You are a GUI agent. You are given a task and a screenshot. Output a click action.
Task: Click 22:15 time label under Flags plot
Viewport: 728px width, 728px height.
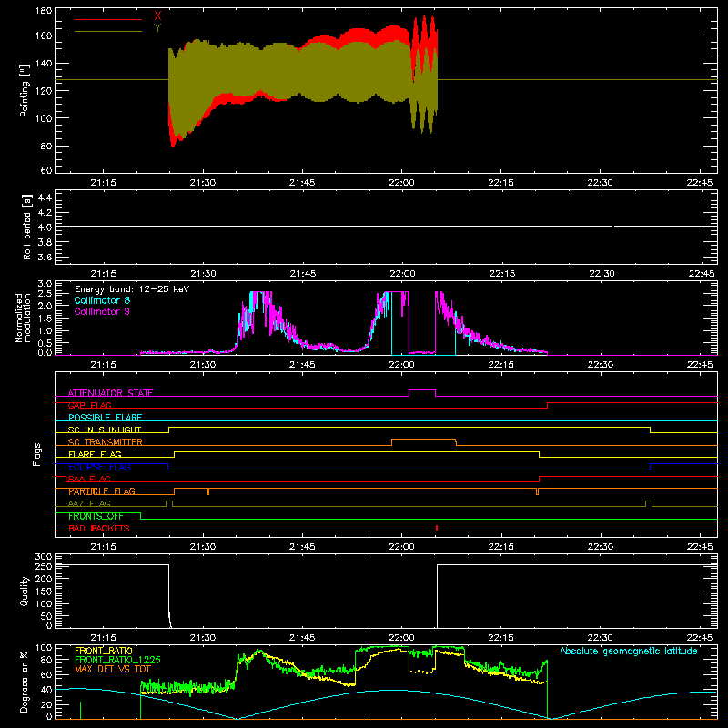(501, 547)
